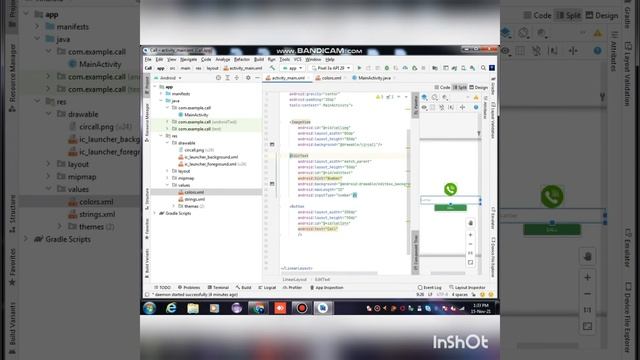Click the blue help icon in design toolbar
Screen dimensions: 640x360
pos(476,107)
